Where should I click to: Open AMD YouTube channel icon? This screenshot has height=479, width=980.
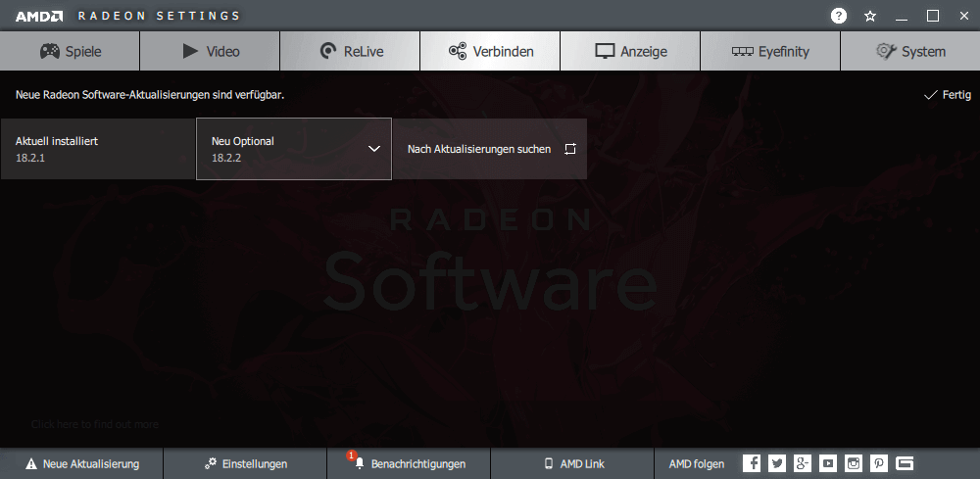point(828,463)
